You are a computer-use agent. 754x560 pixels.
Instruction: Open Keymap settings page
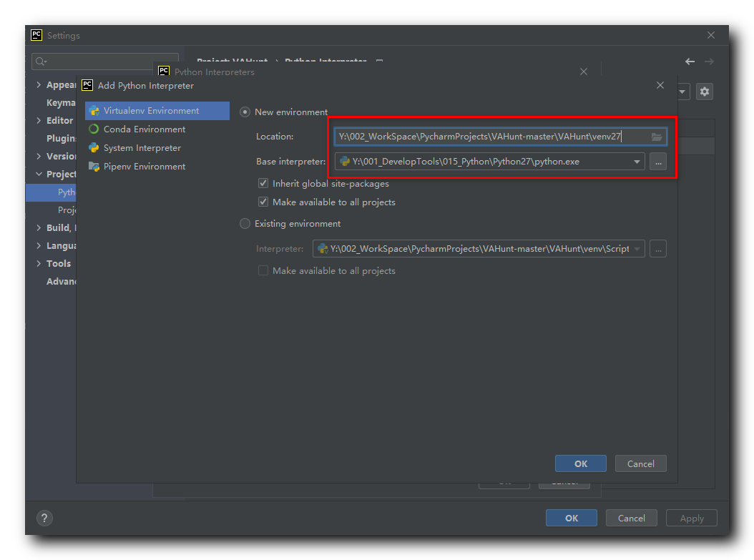point(61,102)
